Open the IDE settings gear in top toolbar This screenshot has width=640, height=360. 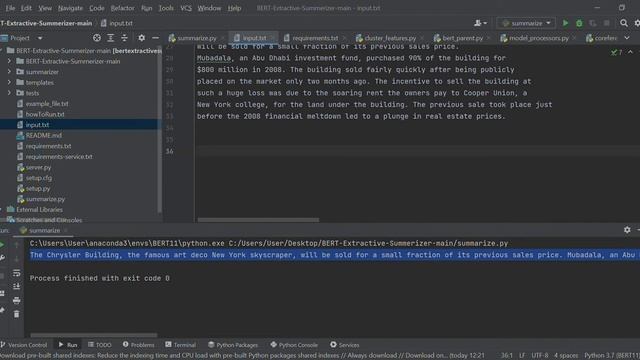coord(637,23)
